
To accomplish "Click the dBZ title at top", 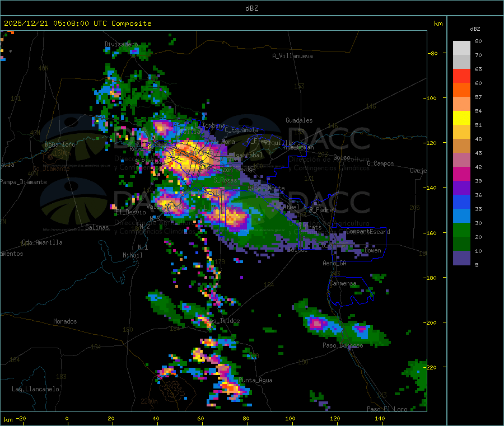I will coord(251,8).
